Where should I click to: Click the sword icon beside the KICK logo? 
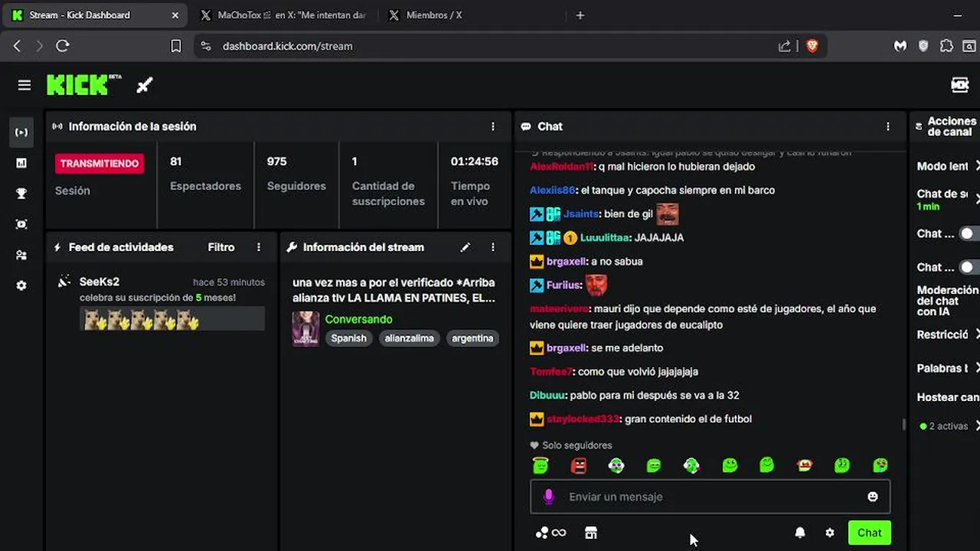coord(145,85)
